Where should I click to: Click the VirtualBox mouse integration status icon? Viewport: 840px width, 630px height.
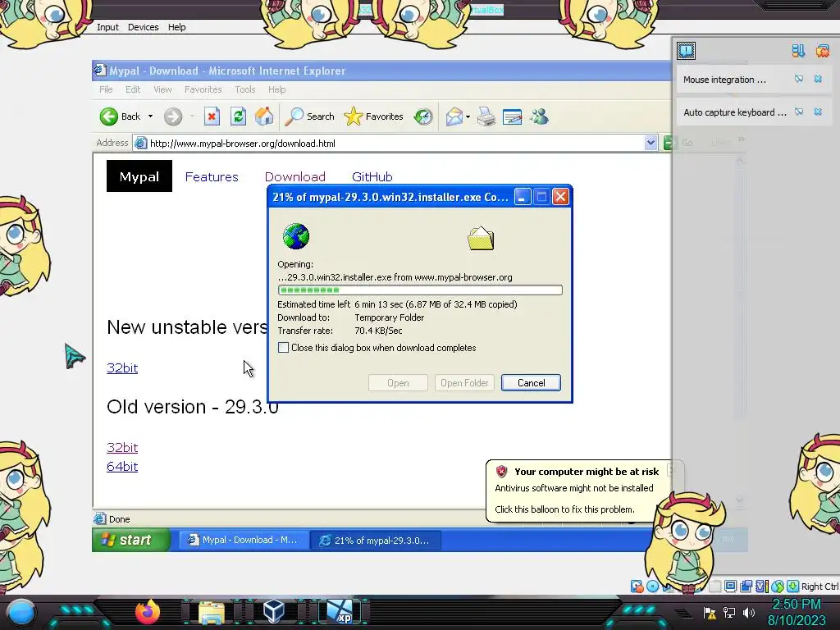(778, 586)
